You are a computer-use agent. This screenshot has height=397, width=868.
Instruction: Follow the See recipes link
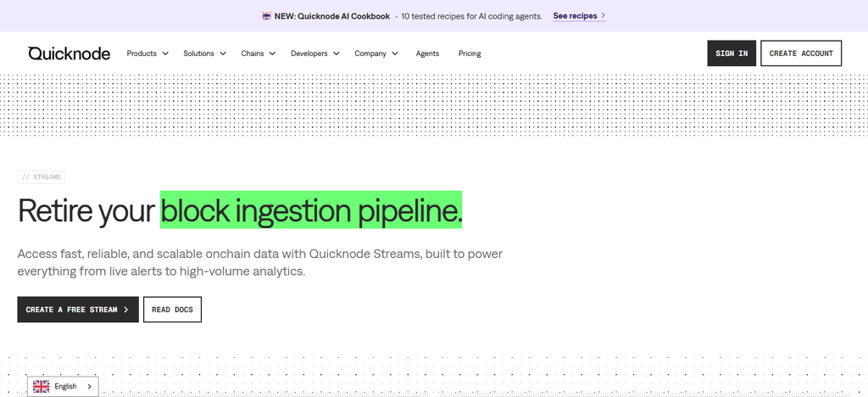point(579,16)
